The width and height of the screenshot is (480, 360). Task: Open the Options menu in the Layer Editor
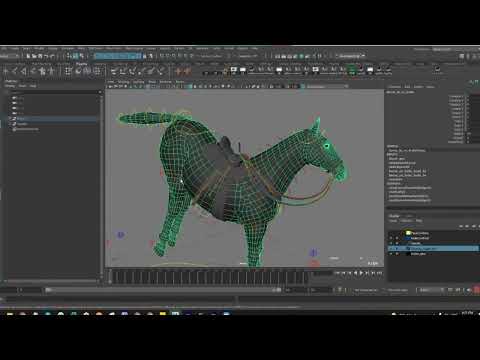406,221
